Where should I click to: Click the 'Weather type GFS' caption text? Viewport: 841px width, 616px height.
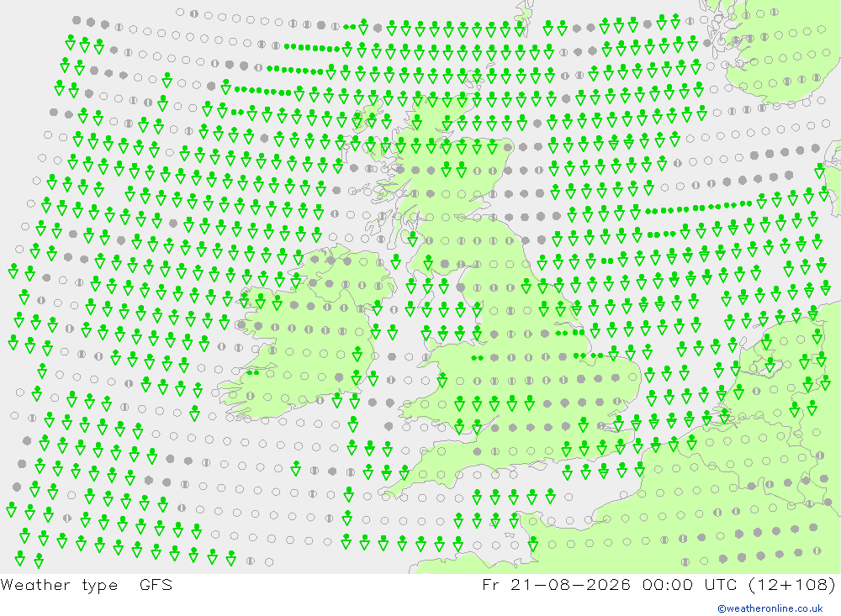point(87,584)
